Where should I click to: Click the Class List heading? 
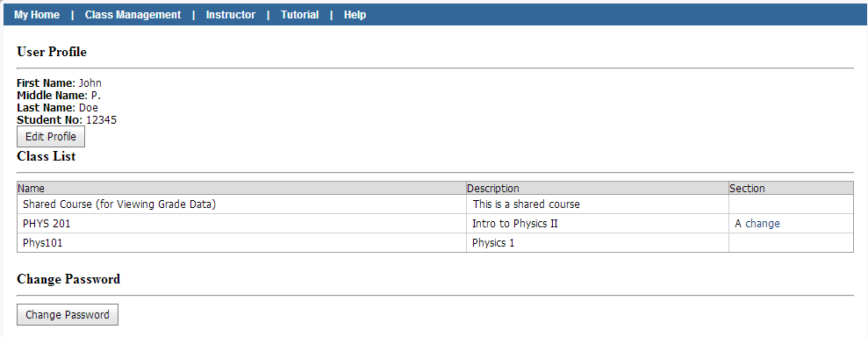[x=47, y=156]
